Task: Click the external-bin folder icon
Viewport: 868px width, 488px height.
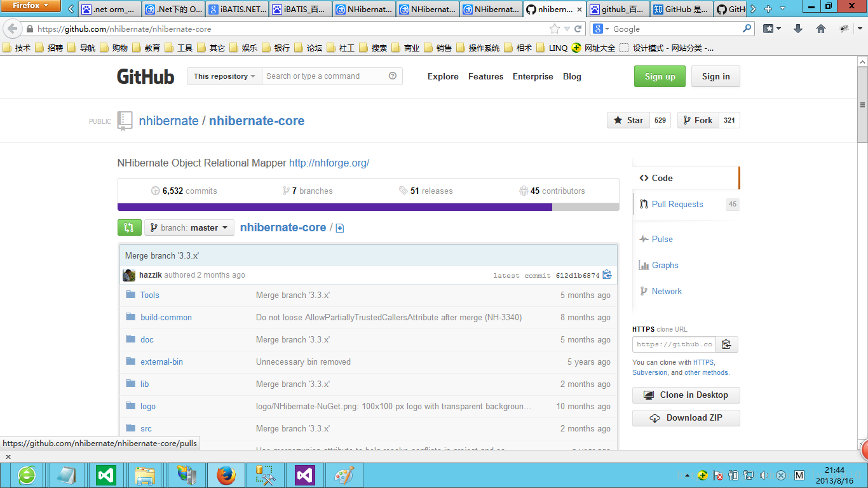Action: pyautogui.click(x=131, y=362)
